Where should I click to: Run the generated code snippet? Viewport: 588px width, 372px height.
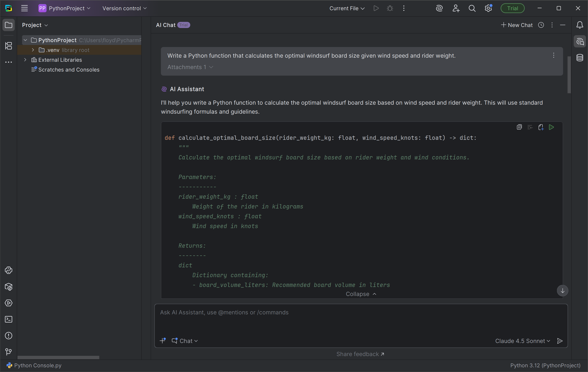coord(551,127)
